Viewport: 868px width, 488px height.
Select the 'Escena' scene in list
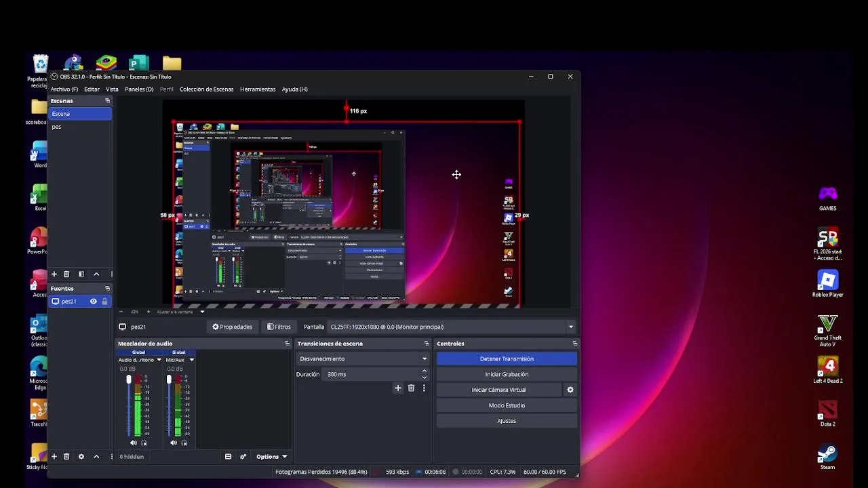[x=80, y=114]
